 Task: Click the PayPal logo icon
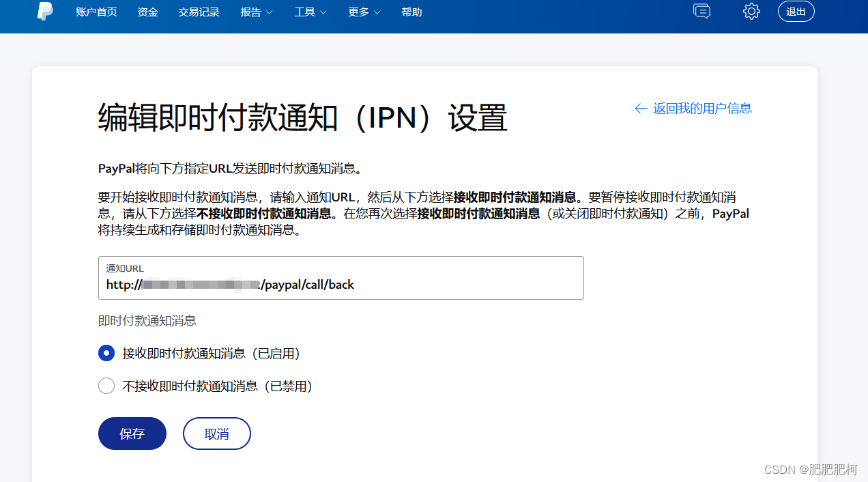tap(45, 12)
